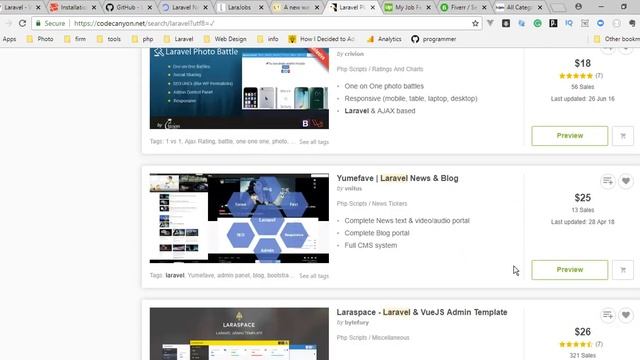Open the firm bookmarks folder
The width and height of the screenshot is (640, 360).
pyautogui.click(x=75, y=39)
